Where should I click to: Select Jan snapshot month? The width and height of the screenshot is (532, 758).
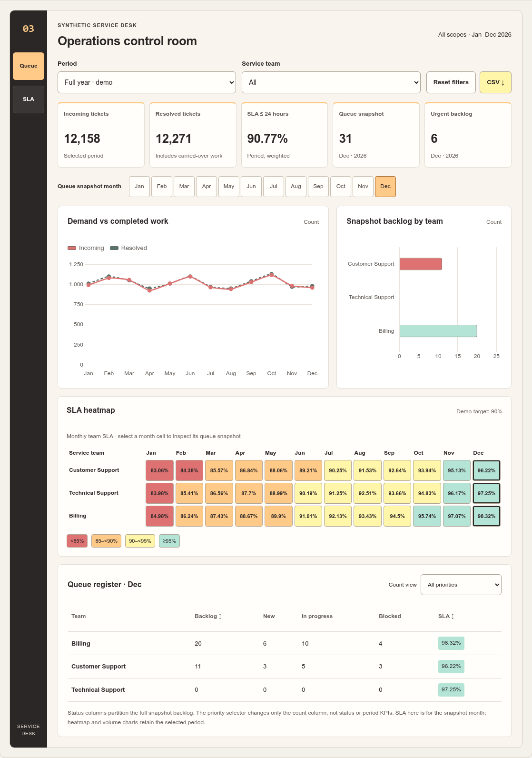pos(139,187)
